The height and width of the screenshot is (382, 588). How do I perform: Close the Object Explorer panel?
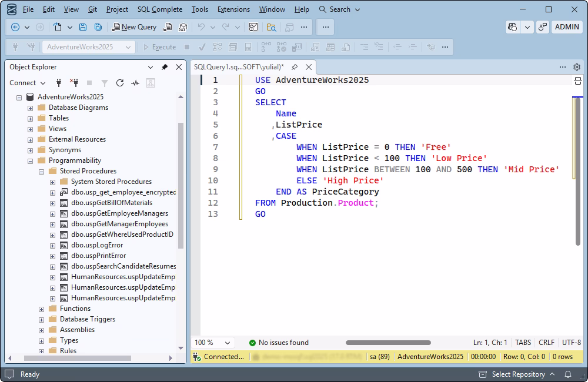click(179, 67)
